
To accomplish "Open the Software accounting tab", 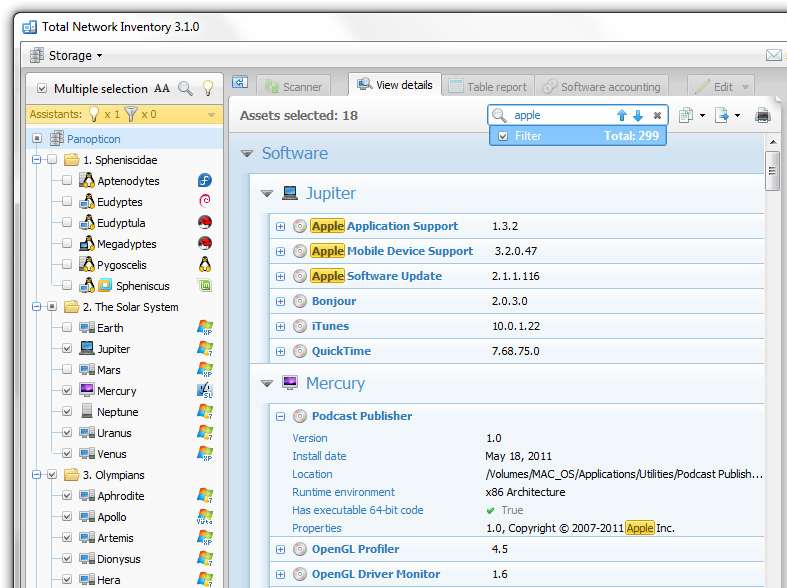I will [x=601, y=87].
